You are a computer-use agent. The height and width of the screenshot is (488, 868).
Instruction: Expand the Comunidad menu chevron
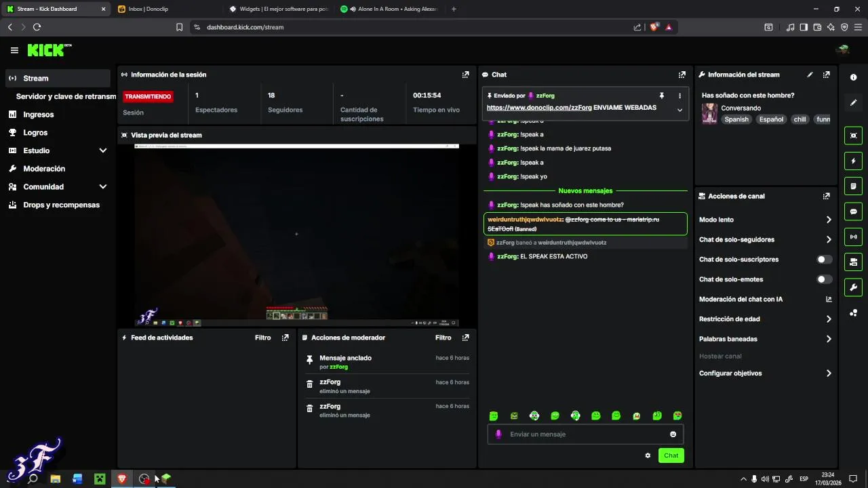point(103,186)
